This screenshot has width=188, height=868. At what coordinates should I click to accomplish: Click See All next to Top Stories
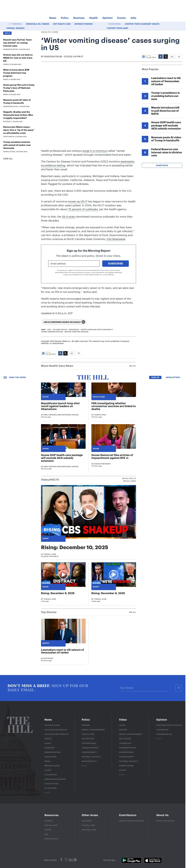pyautogui.click(x=133, y=612)
